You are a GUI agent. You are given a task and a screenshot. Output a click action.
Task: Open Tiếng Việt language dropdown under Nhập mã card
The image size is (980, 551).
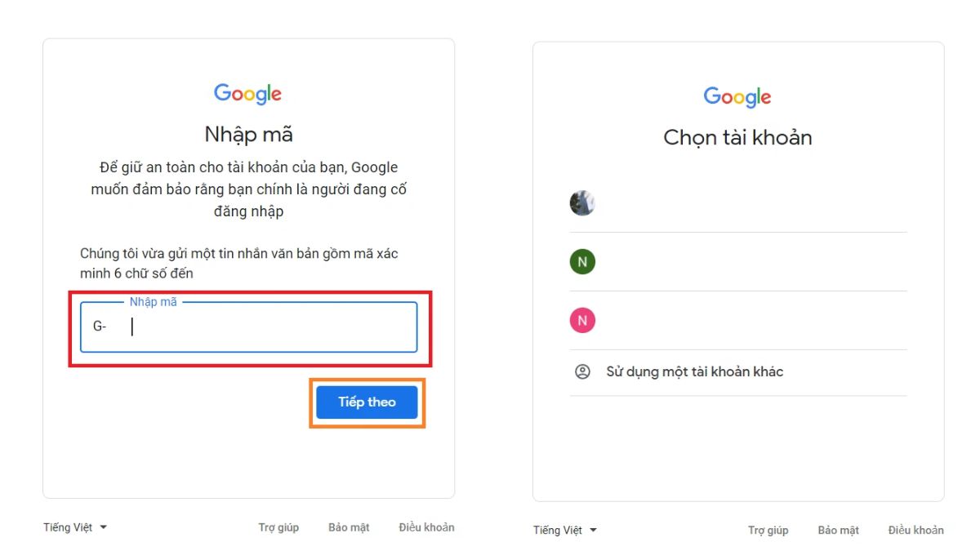click(75, 527)
